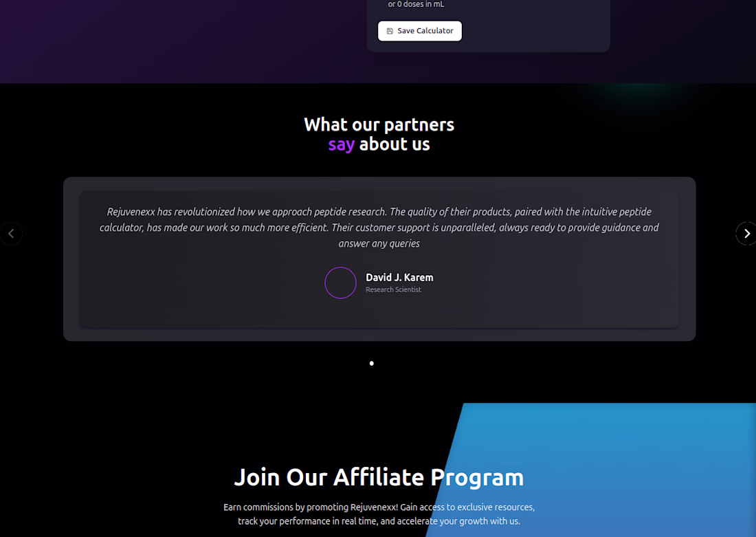The image size is (756, 537).
Task: Click David J. Karem's circular avatar
Action: [x=340, y=283]
